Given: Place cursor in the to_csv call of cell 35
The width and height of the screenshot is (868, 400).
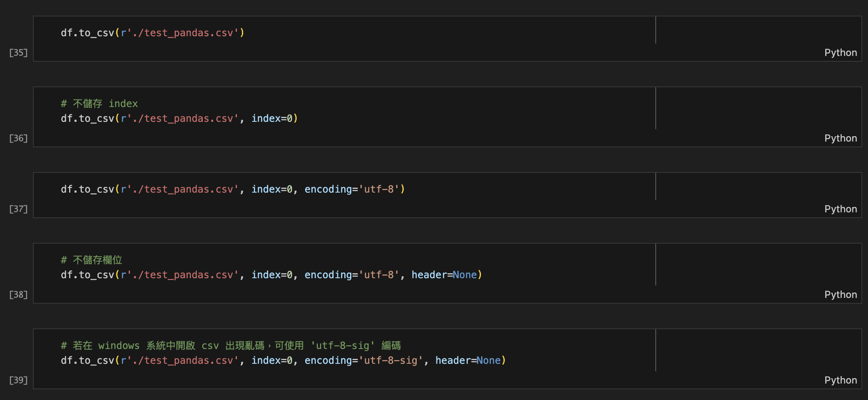Looking at the screenshot, I should pyautogui.click(x=152, y=33).
